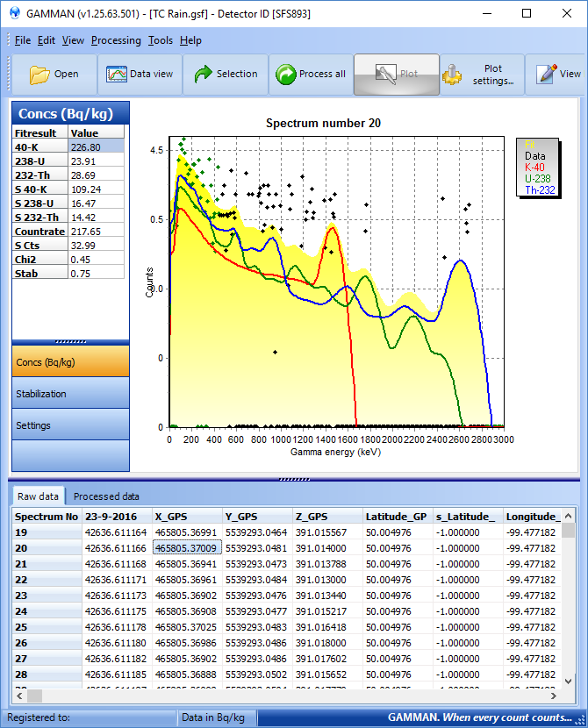Open the Tools menu

coord(161,40)
